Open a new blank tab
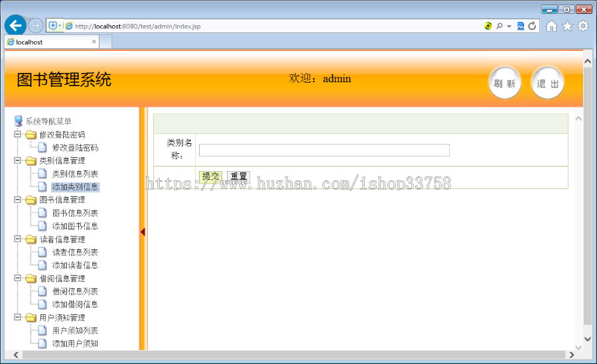 coord(106,42)
